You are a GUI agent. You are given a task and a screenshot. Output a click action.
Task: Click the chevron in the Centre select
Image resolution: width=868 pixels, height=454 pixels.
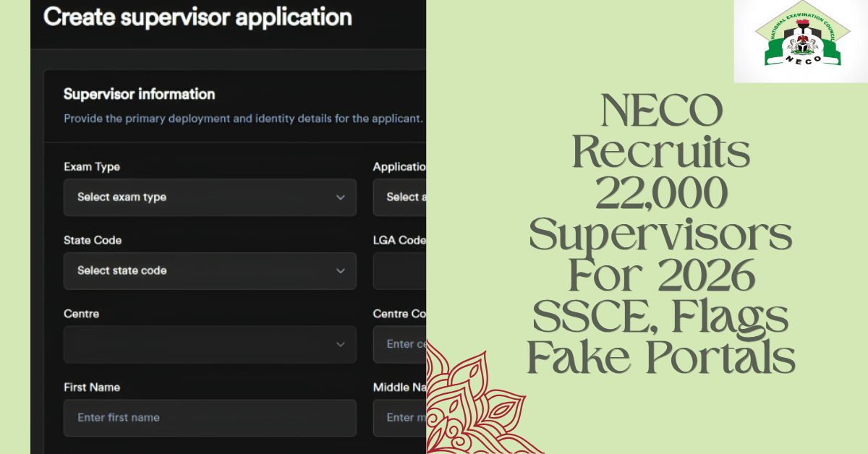(341, 345)
